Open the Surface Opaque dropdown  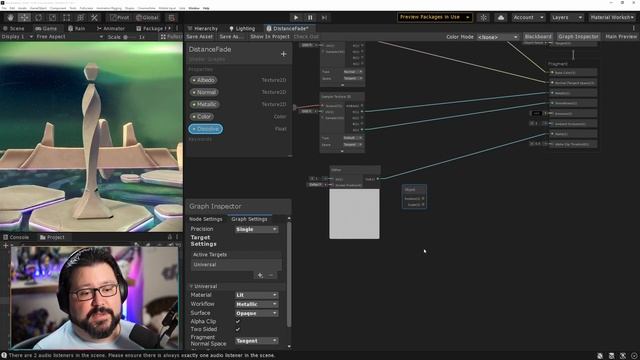(256, 313)
